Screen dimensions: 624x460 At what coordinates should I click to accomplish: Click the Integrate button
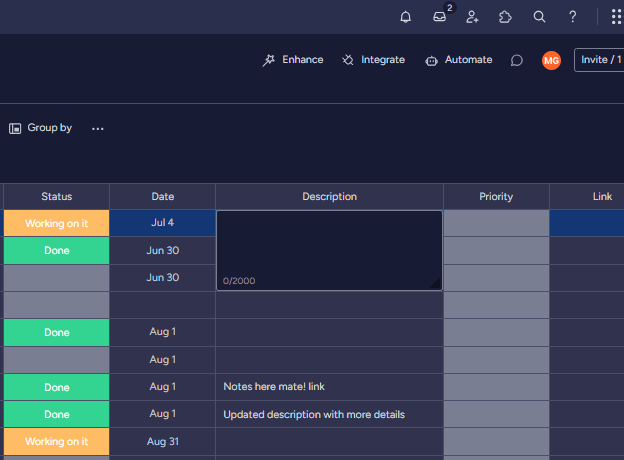tap(373, 60)
